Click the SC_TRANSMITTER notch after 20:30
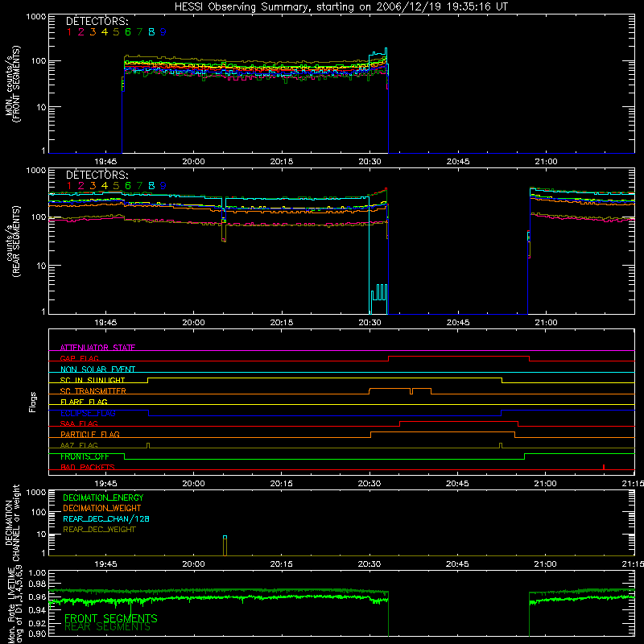The height and width of the screenshot is (644, 644). coord(411,391)
